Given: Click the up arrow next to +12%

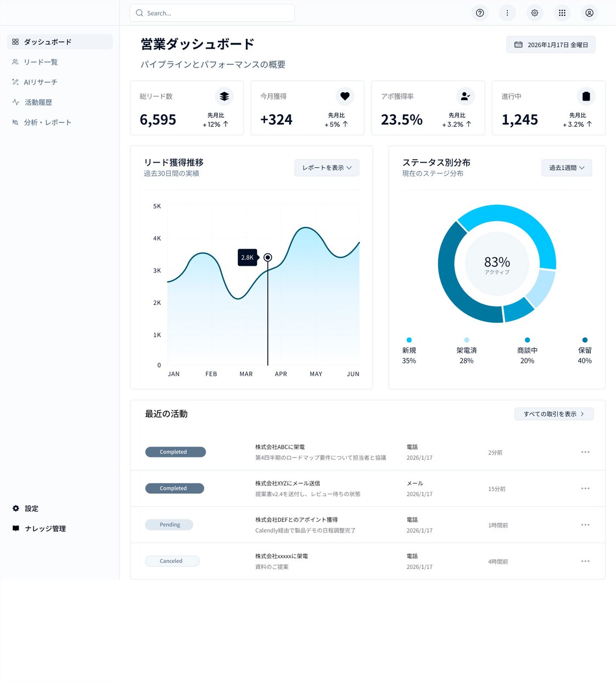Looking at the screenshot, I should pyautogui.click(x=226, y=124).
